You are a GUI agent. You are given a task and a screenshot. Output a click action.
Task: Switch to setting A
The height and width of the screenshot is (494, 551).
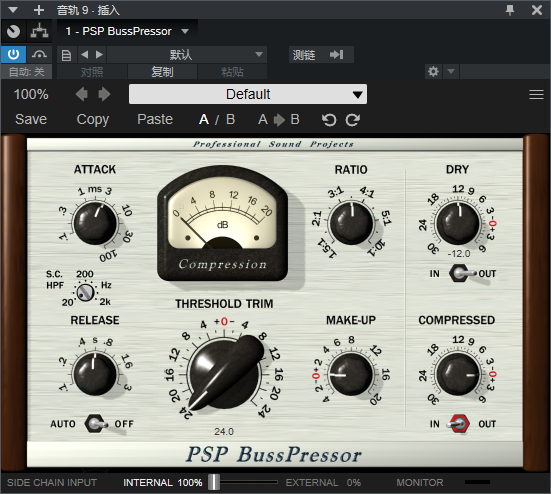(204, 119)
